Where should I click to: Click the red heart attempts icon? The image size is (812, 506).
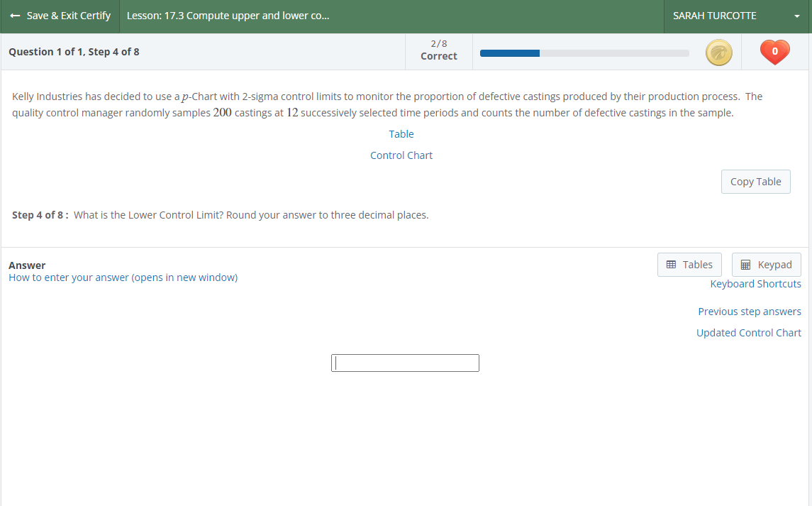(x=774, y=52)
